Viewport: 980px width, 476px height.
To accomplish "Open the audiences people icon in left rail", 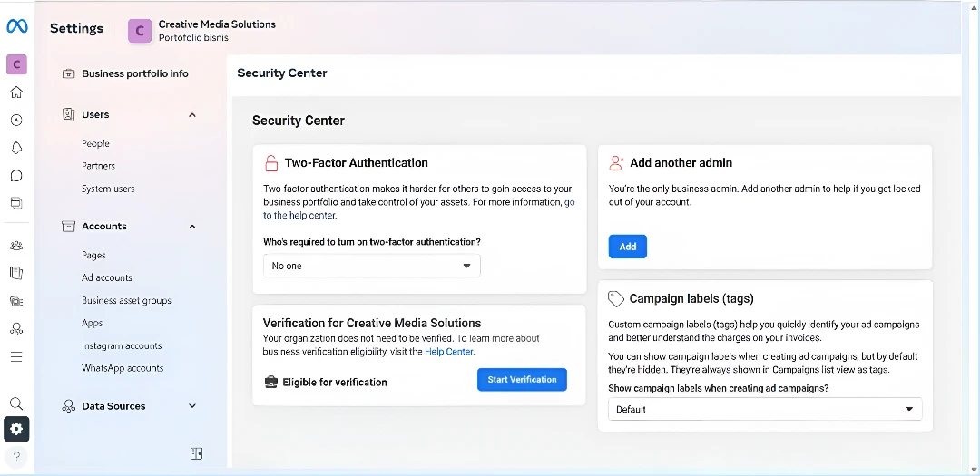I will pyautogui.click(x=16, y=246).
